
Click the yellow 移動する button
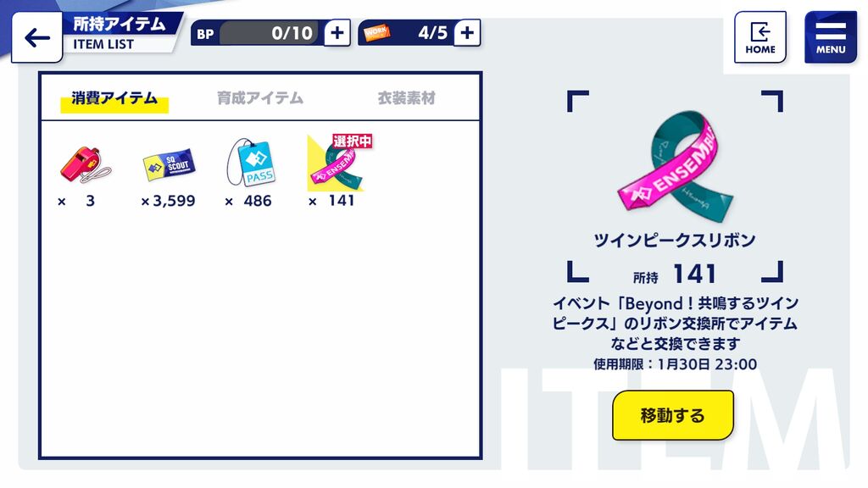pyautogui.click(x=672, y=415)
